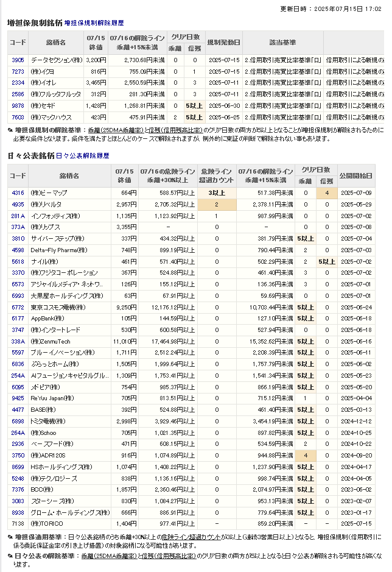This screenshot has width=392, height=572.
Task: Select the stock name 東京コスモス電機(株)
Action: coord(58,307)
